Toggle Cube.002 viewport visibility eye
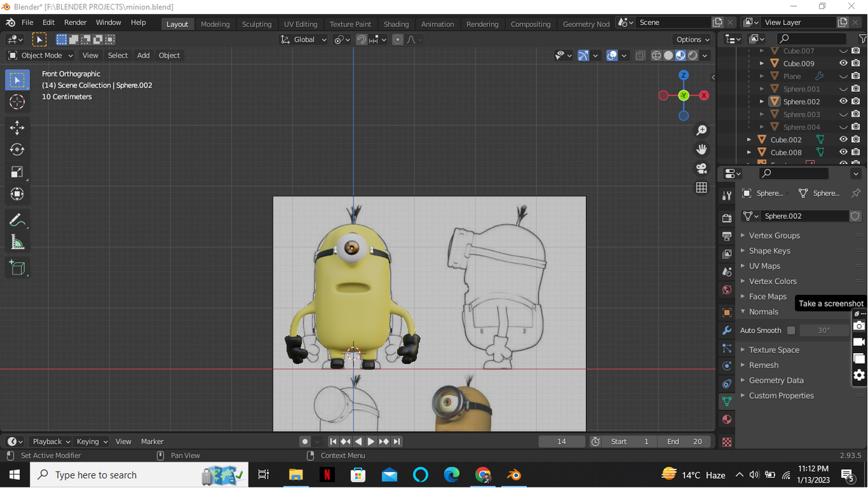This screenshot has width=868, height=488. [844, 140]
